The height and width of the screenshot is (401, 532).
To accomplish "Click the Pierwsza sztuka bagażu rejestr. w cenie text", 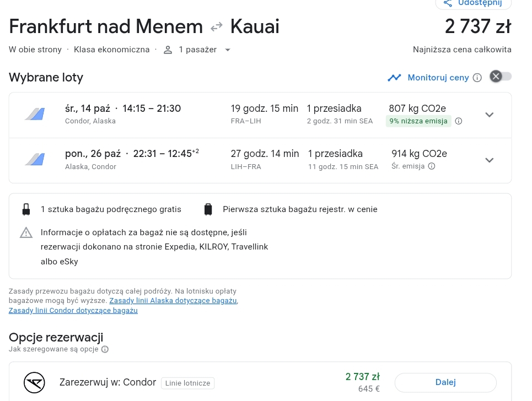I will click(x=300, y=209).
